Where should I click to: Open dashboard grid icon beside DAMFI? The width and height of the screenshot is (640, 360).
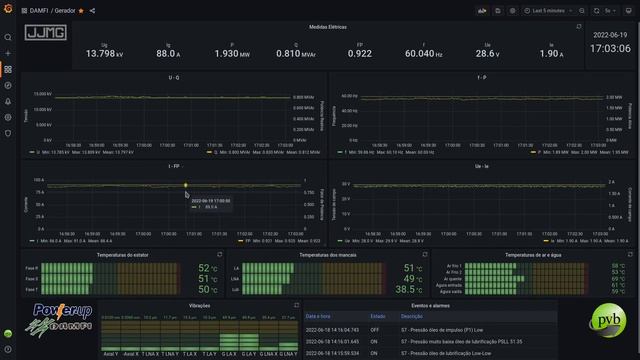[24, 11]
